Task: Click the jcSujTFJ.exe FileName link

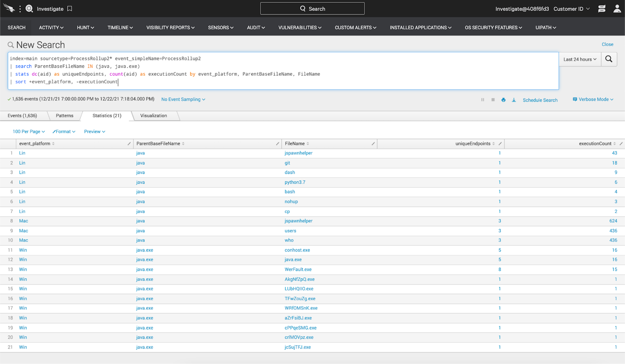Action: [298, 347]
